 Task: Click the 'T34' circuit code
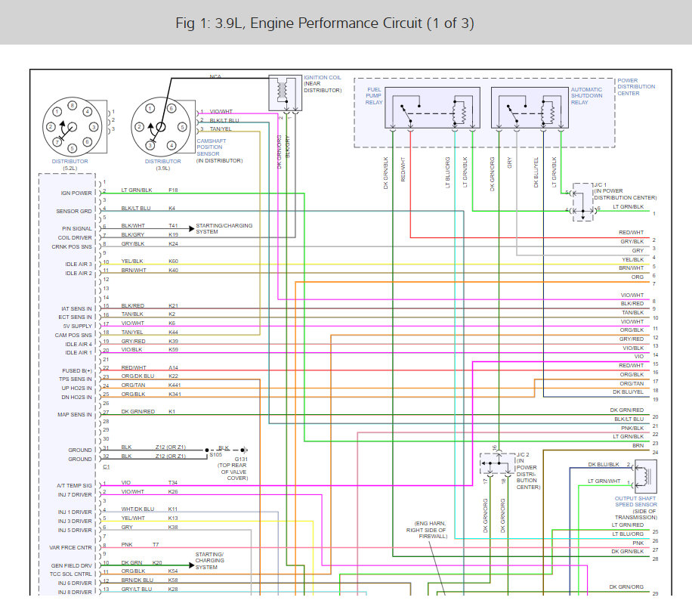[172, 483]
